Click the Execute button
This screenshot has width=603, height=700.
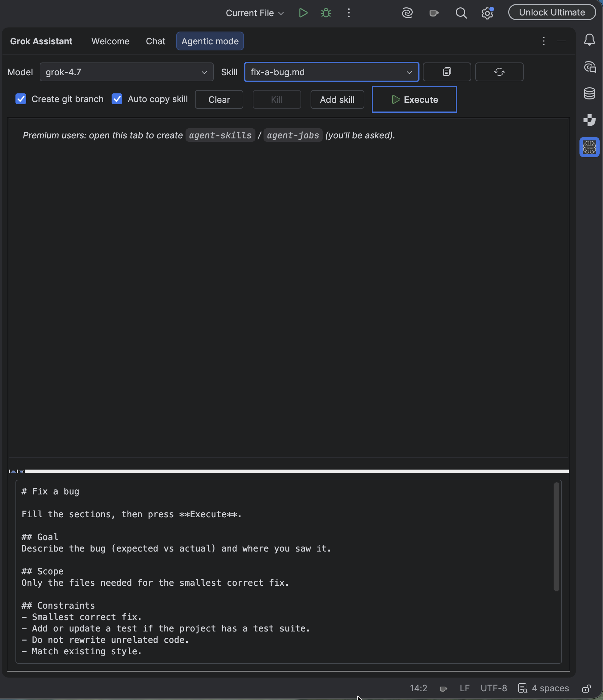click(414, 100)
